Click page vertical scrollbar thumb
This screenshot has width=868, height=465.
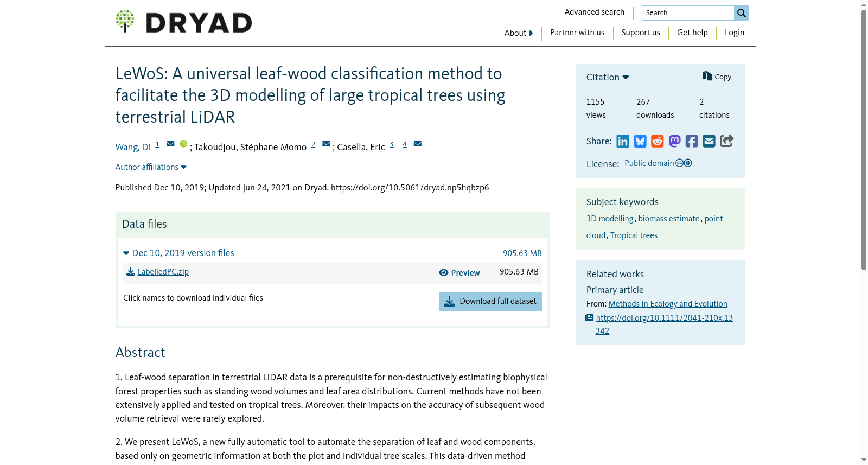[864, 140]
